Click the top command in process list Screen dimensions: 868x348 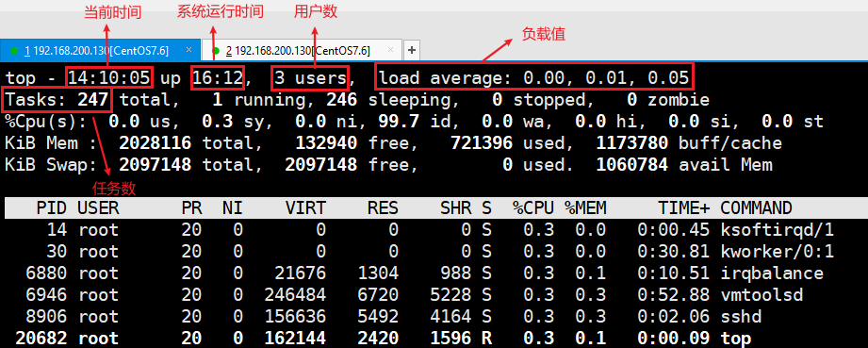(x=736, y=338)
